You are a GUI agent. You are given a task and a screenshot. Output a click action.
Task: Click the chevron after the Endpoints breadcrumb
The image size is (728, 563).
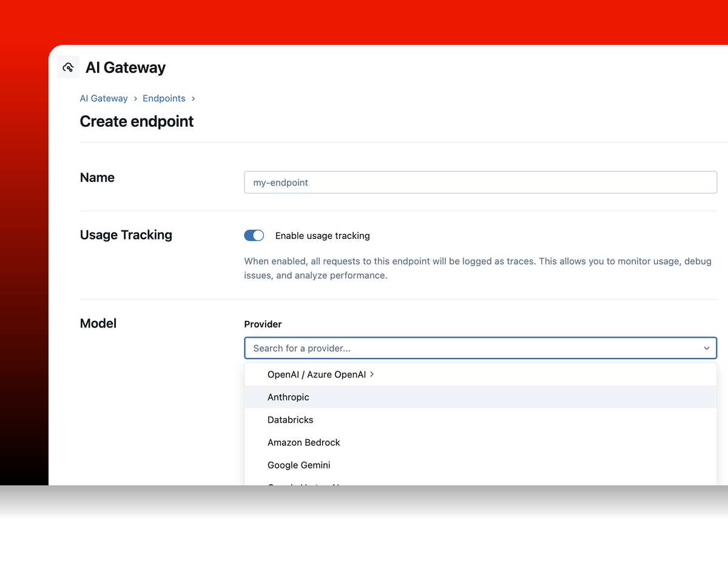coord(193,98)
